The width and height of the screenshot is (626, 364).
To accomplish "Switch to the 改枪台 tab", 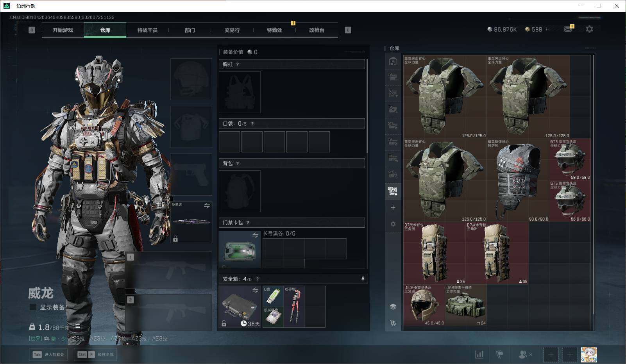I will click(317, 30).
